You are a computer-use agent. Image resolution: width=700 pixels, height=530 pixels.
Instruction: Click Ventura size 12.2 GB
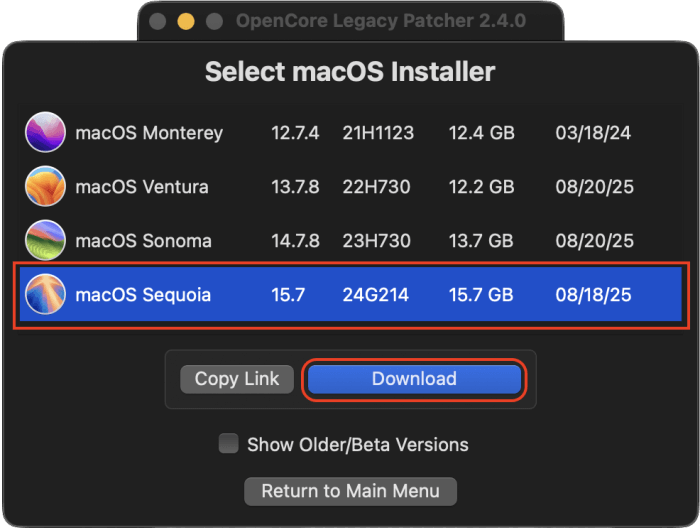click(482, 187)
